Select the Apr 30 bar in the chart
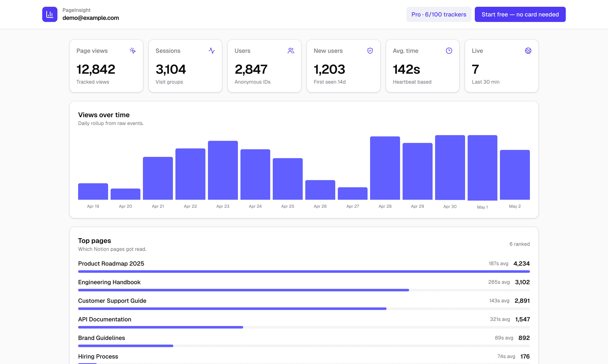 pos(450,167)
